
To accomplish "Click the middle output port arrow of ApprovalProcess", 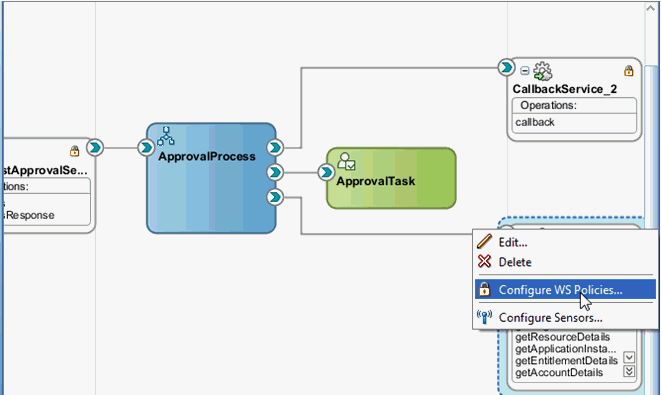I will point(275,172).
